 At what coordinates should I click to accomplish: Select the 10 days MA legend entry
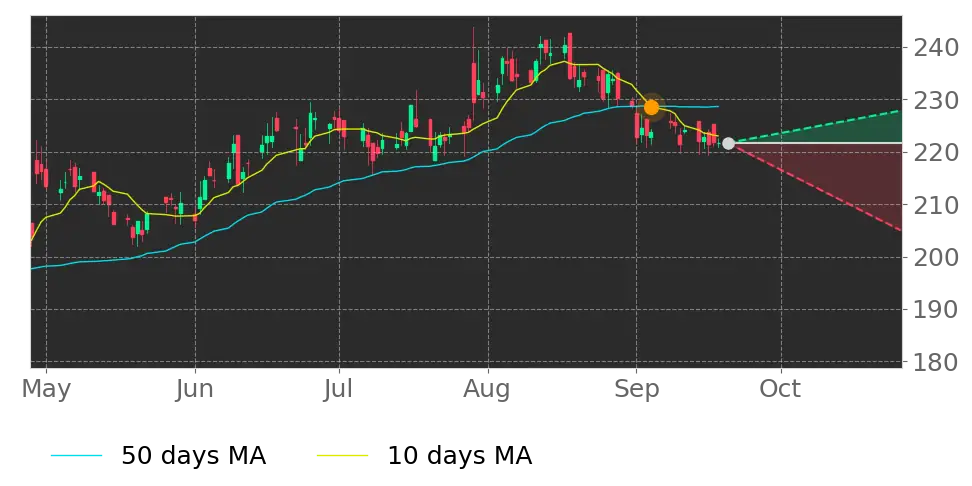425,456
